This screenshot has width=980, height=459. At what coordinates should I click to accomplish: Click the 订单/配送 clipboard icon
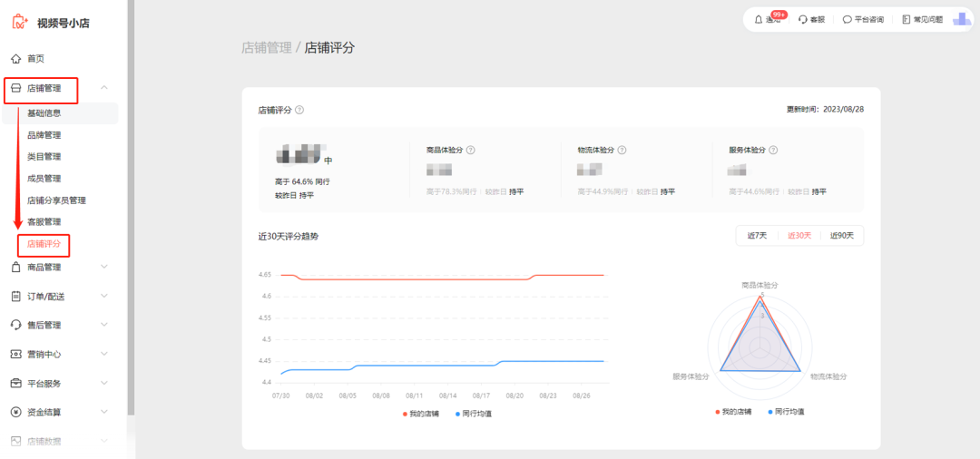17,296
